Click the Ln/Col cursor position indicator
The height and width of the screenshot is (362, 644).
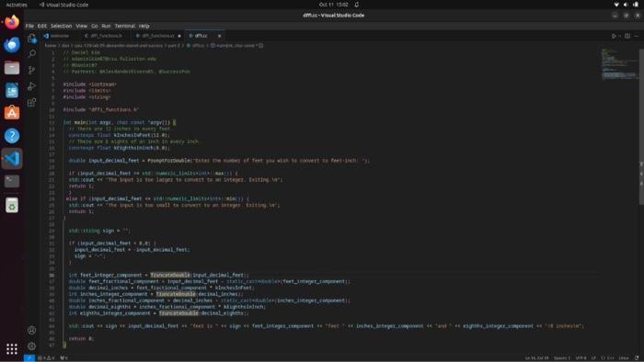coord(536,358)
